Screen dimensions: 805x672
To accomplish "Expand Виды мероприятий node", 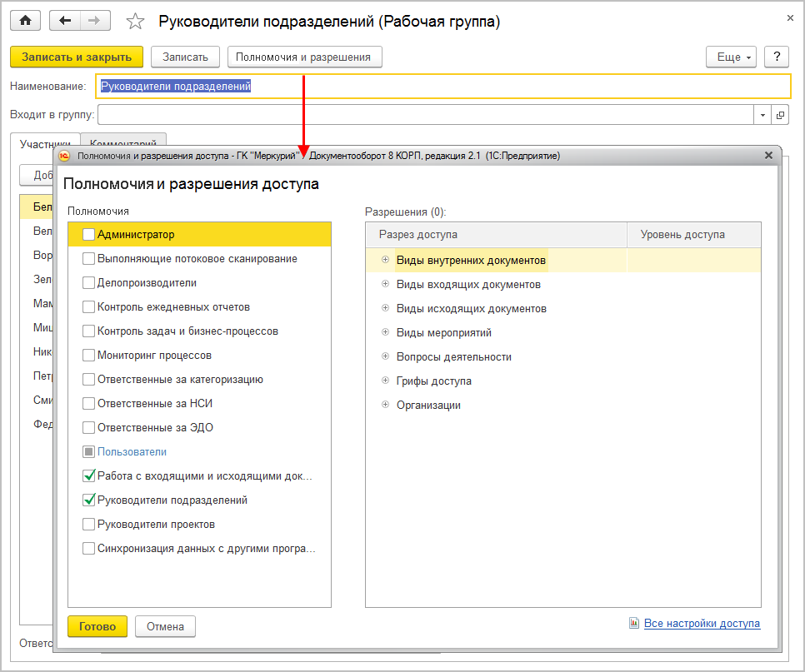I will [x=385, y=332].
